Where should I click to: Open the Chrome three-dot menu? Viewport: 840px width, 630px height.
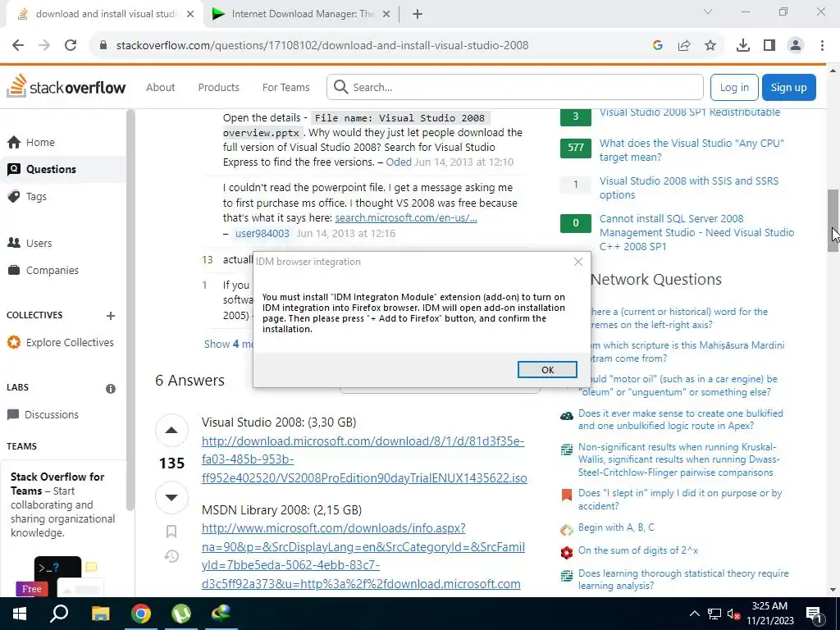point(822,46)
